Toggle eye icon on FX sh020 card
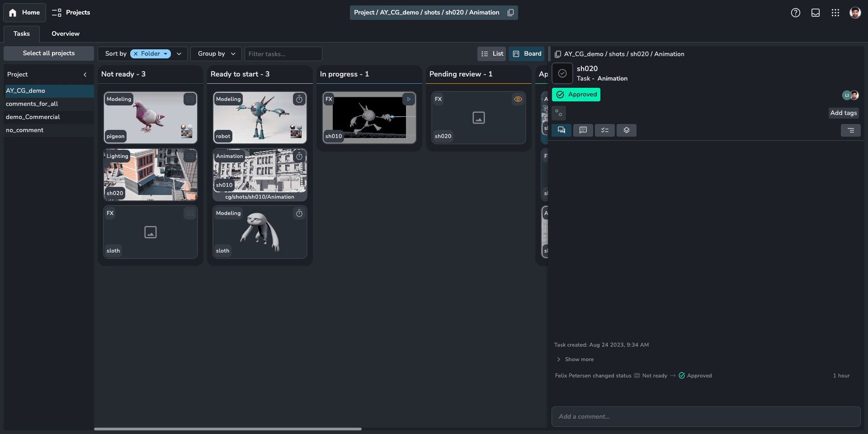Image resolution: width=868 pixels, height=434 pixels. click(x=518, y=99)
